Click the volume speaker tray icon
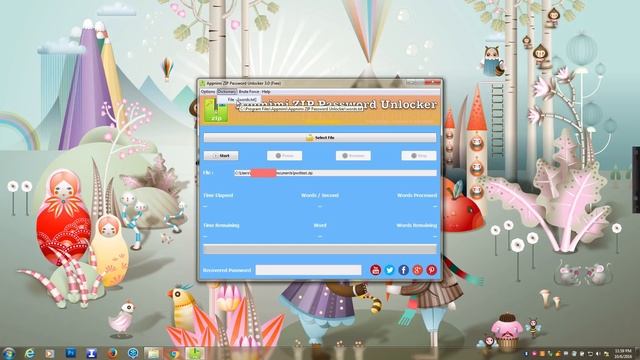This screenshot has height=360, width=640. pyautogui.click(x=598, y=353)
